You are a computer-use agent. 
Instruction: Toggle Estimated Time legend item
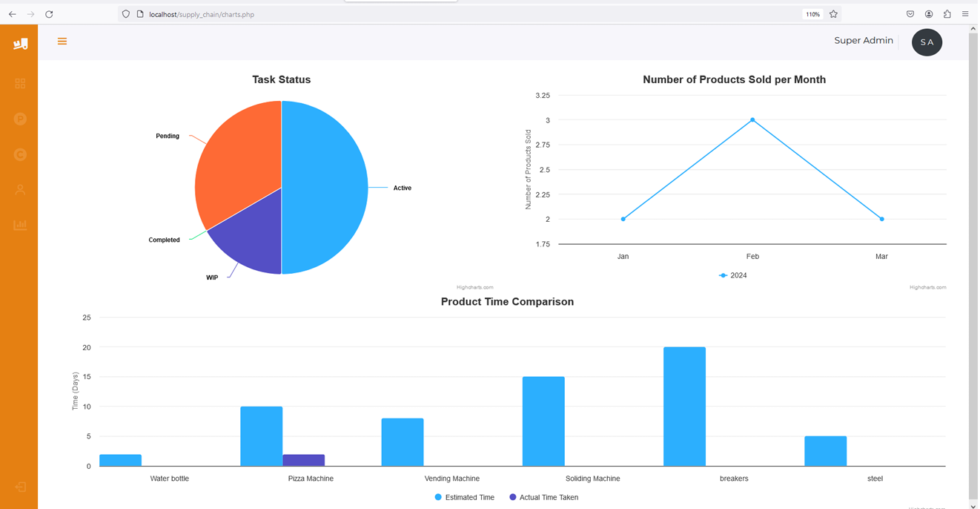(464, 497)
